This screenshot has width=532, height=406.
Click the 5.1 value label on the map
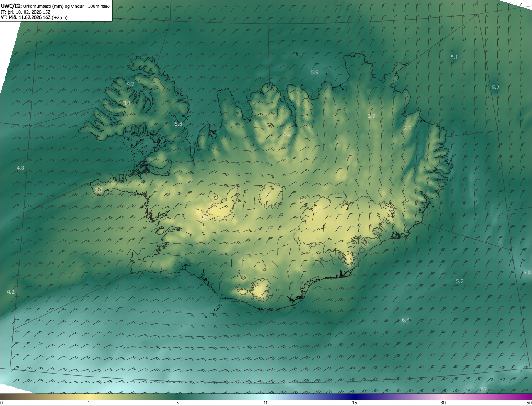454,57
